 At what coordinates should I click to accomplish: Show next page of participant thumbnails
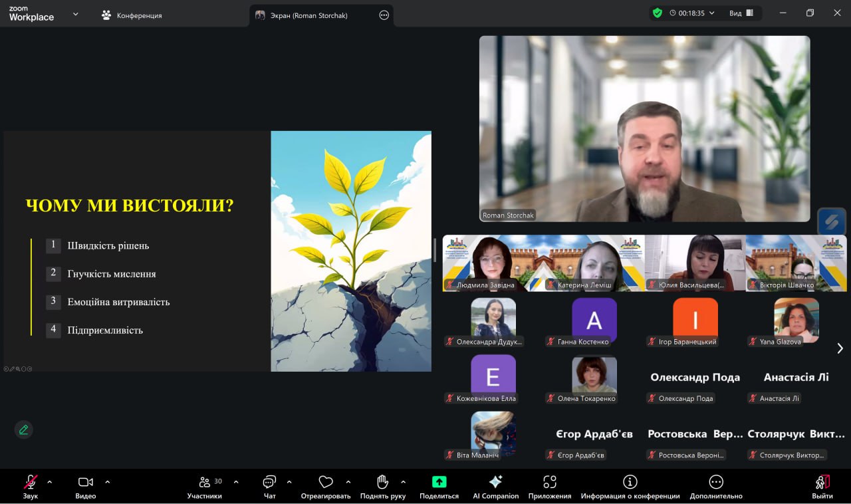[x=840, y=348]
